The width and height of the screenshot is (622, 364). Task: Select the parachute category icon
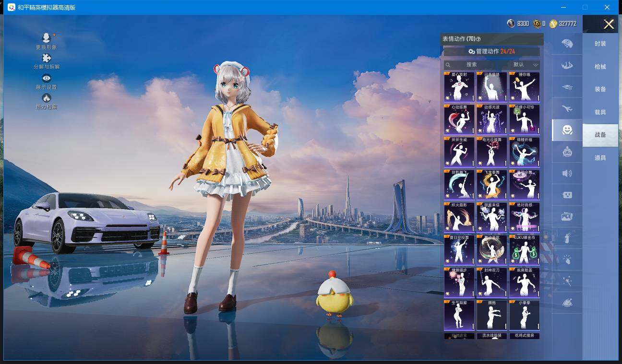[x=567, y=44]
